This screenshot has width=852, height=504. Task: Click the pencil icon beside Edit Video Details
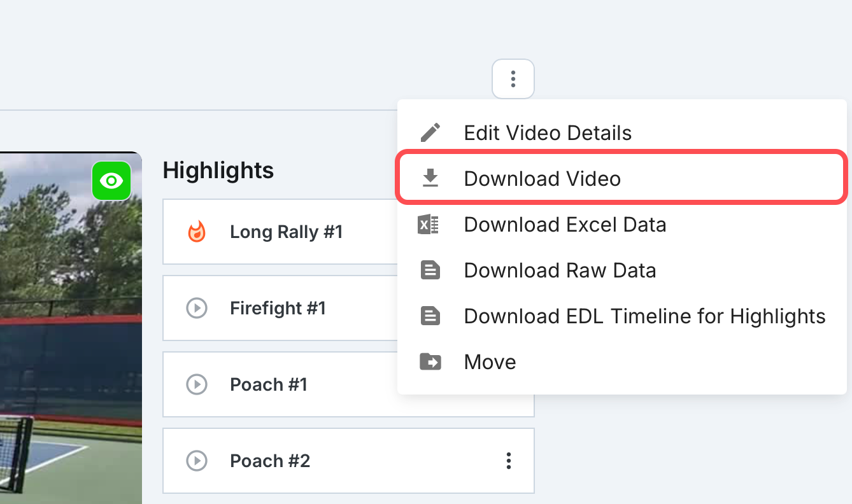430,132
